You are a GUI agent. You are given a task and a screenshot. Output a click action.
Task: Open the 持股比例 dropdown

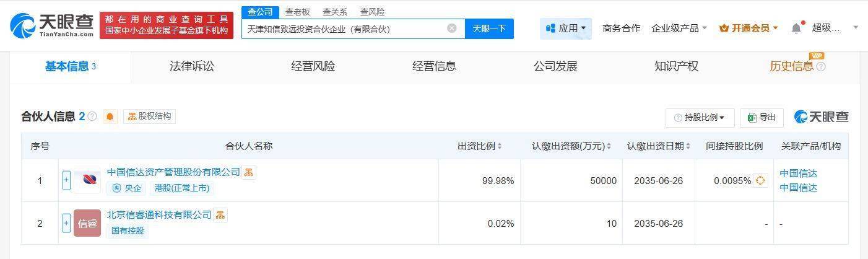pos(700,118)
